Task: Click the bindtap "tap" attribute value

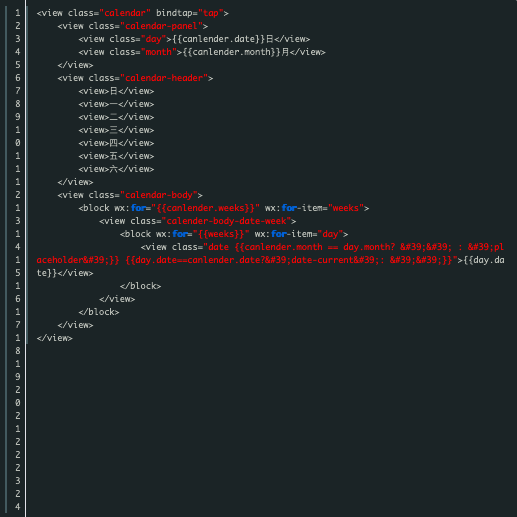Action: 211,13
